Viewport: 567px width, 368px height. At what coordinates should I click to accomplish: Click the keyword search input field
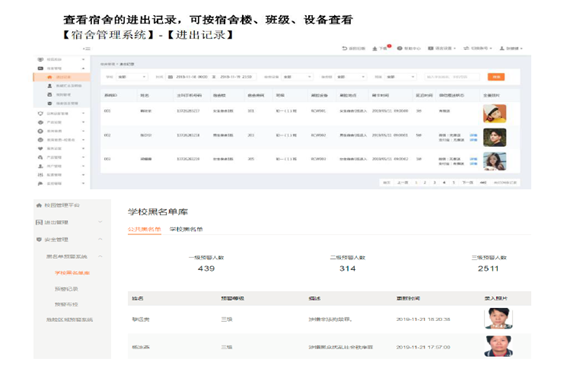pos(452,77)
